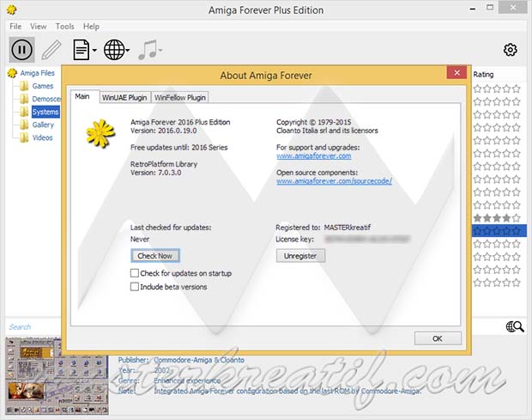Select the Systems folder in the tree
This screenshot has width=532, height=420.
(45, 112)
